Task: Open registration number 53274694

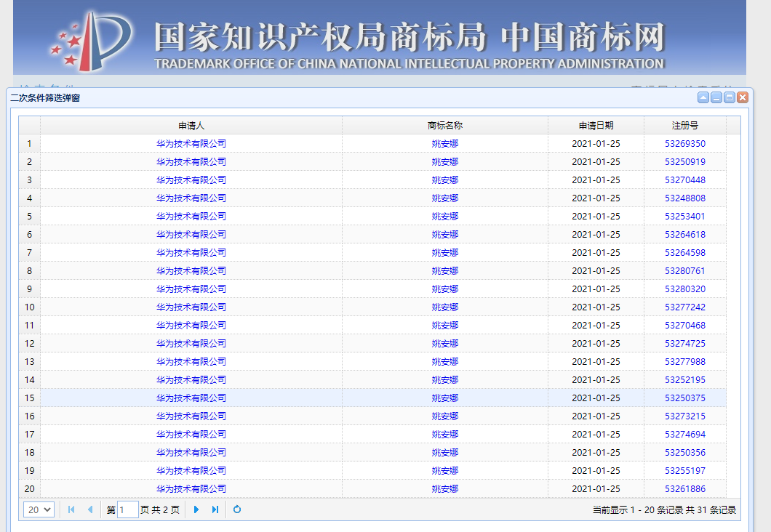Action: tap(685, 434)
